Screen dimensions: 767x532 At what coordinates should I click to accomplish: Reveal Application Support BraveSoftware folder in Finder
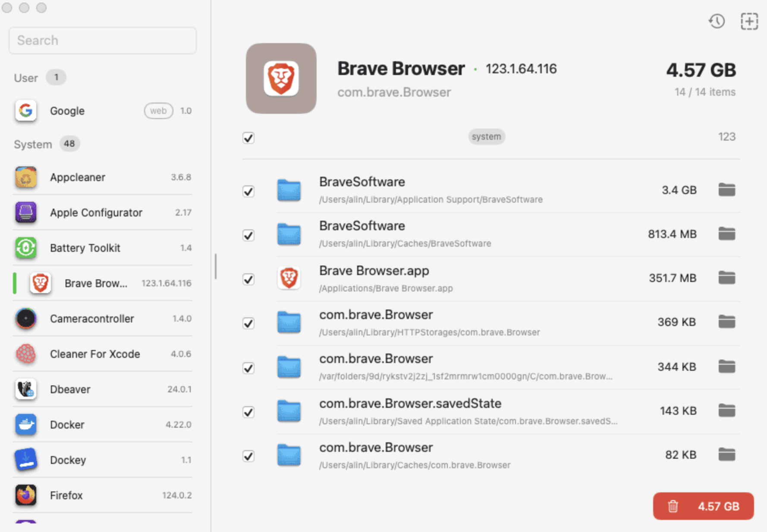click(x=727, y=190)
